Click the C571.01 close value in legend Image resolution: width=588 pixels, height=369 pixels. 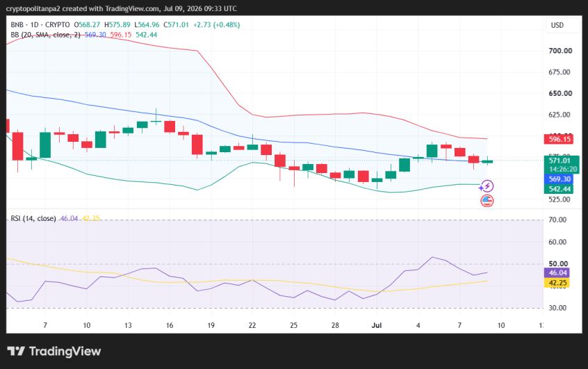coord(176,25)
